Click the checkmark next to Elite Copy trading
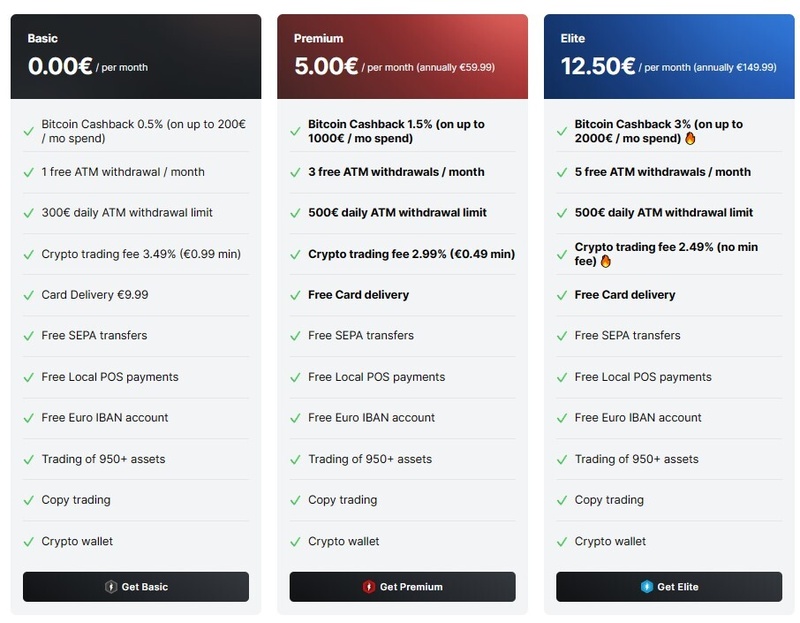Viewport: 800px width, 623px height. coord(562,501)
